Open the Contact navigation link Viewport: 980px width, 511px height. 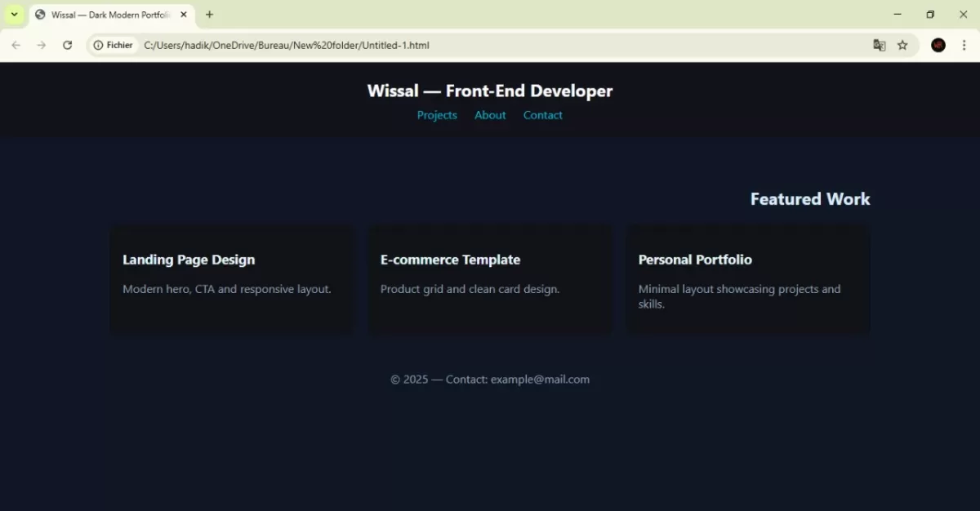tap(542, 115)
